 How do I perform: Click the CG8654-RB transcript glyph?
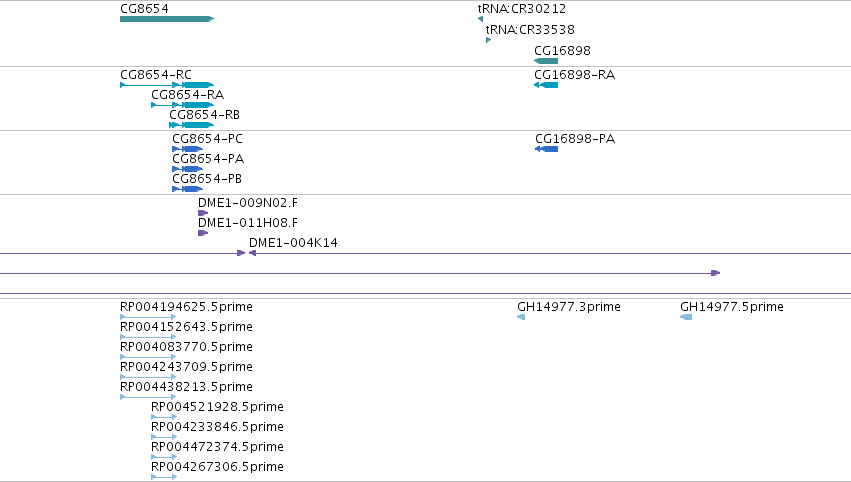192,125
